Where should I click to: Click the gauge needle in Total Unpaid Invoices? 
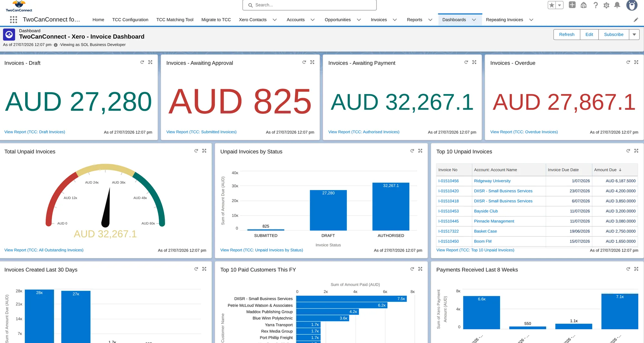click(x=107, y=207)
